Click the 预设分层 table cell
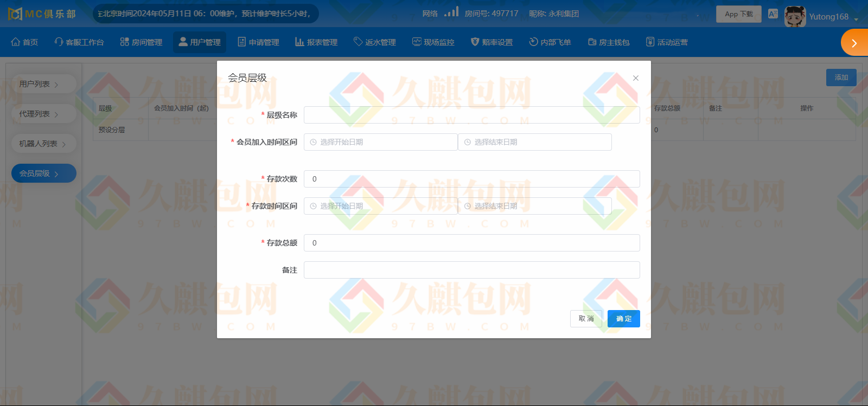868x406 pixels. pos(120,130)
